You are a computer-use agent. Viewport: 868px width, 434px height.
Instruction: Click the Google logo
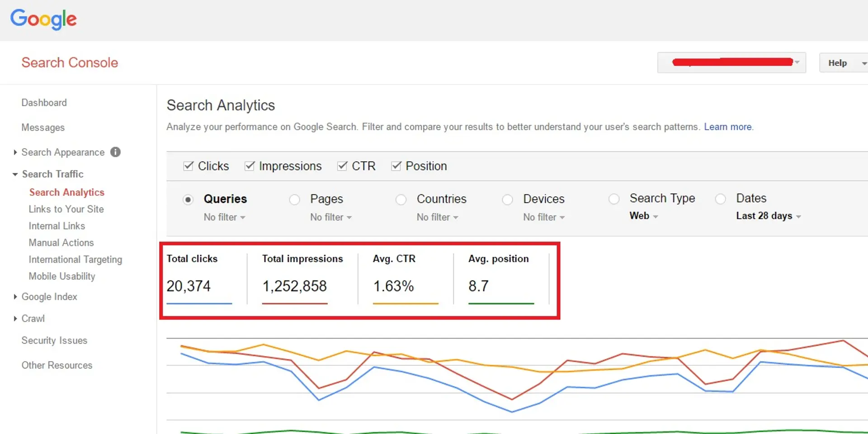point(43,19)
